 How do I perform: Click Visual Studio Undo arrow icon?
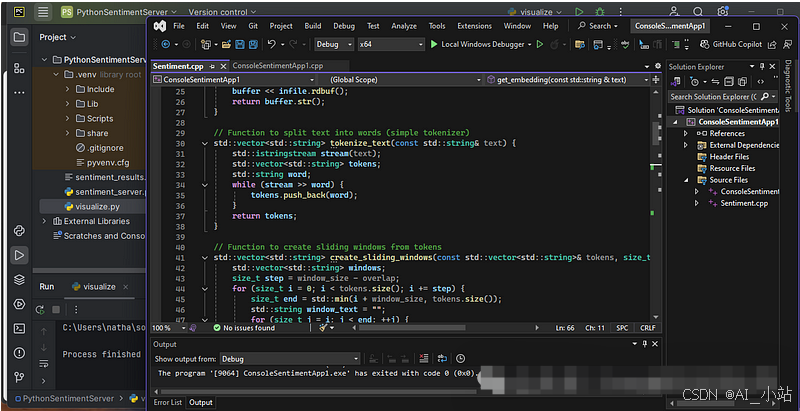point(271,44)
